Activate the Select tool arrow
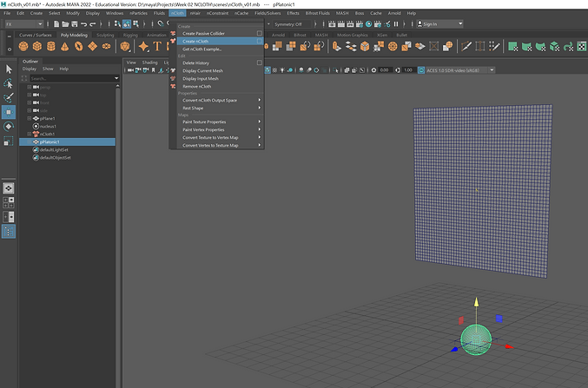The image size is (588, 388). tap(9, 69)
